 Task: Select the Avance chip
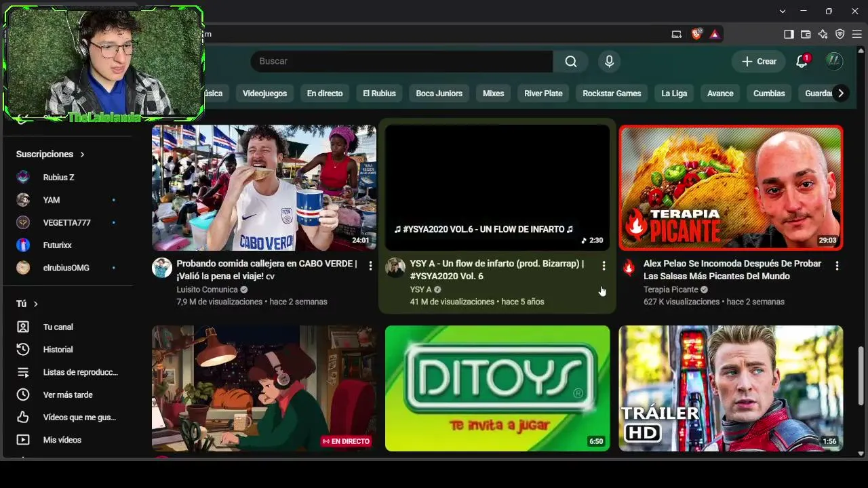click(720, 94)
